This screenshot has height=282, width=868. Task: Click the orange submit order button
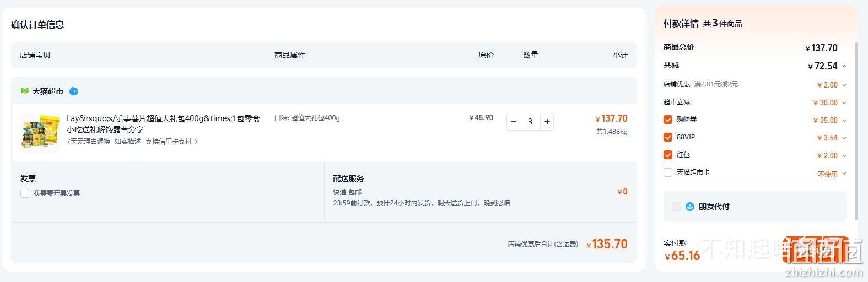coord(816,250)
